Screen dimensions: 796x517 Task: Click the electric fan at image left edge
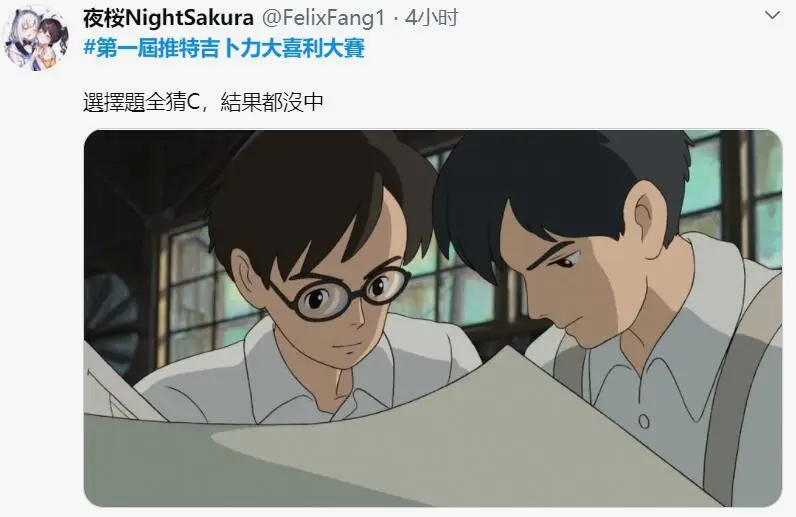(x=109, y=317)
